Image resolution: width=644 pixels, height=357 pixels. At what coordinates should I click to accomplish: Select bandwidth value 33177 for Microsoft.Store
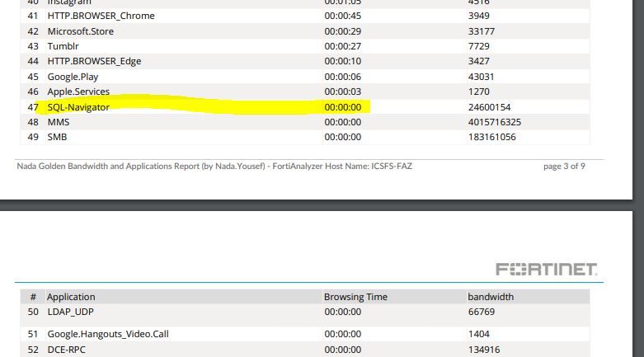point(482,31)
